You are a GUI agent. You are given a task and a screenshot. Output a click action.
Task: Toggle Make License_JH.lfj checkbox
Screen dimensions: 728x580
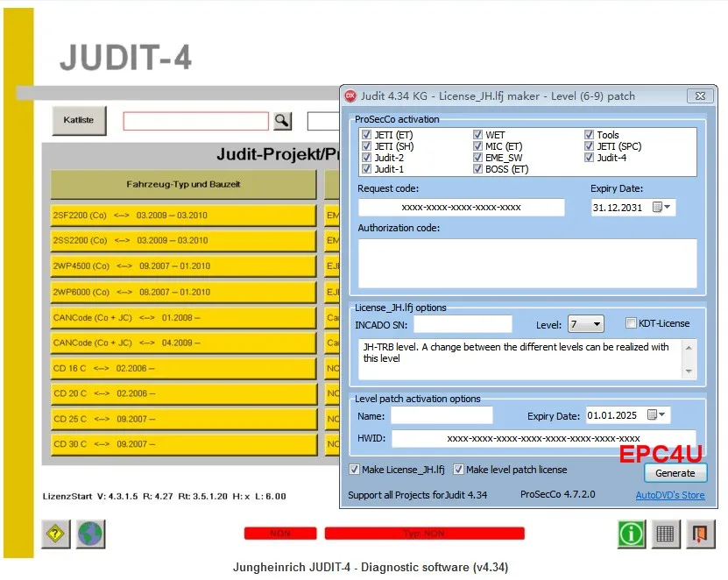[x=354, y=470]
